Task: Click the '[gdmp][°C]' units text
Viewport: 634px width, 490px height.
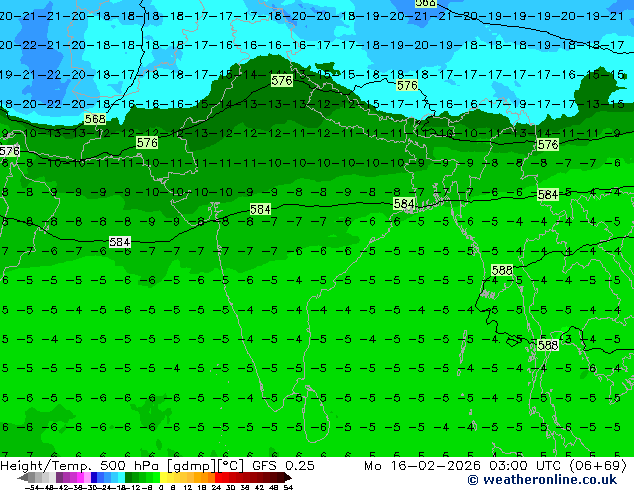Action: [x=205, y=466]
